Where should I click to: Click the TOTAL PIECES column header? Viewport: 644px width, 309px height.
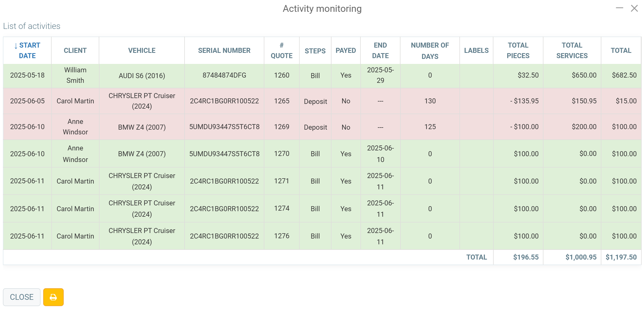[x=518, y=50]
